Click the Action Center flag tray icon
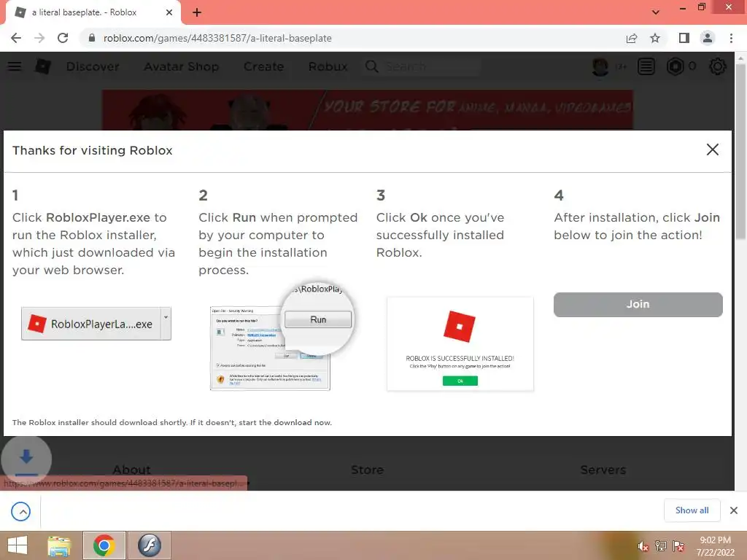Screen dimensions: 747x560 [678, 546]
